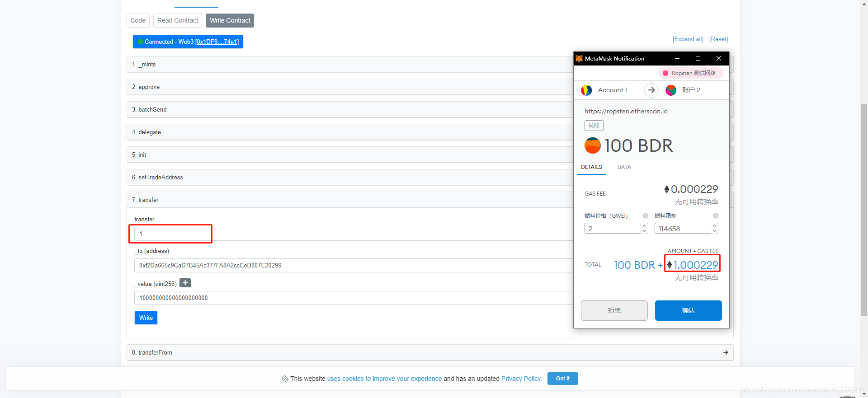Open the Privacy Policy link
The width and height of the screenshot is (868, 398).
tap(521, 379)
